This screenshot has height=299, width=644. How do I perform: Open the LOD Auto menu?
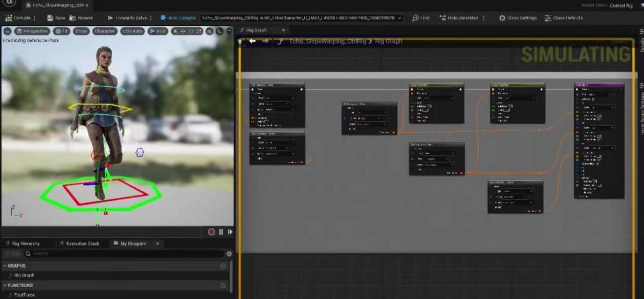pyautogui.click(x=132, y=31)
